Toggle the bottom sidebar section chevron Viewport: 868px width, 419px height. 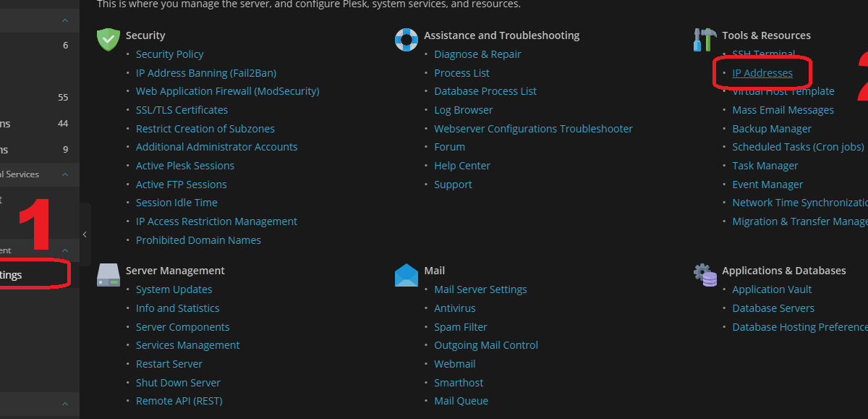click(x=65, y=404)
